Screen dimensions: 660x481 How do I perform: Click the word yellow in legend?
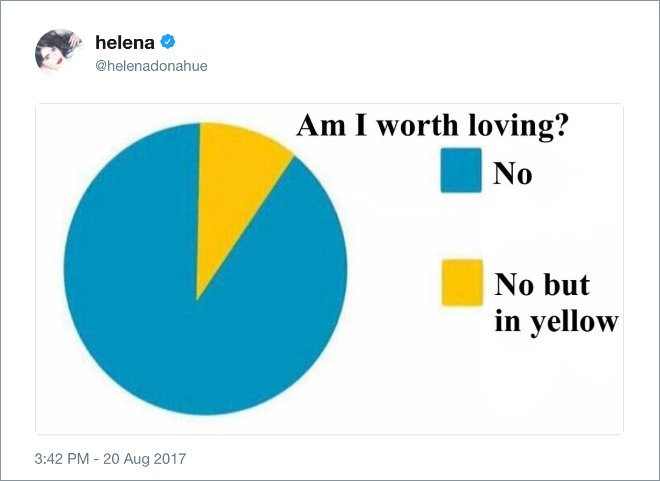click(x=574, y=323)
